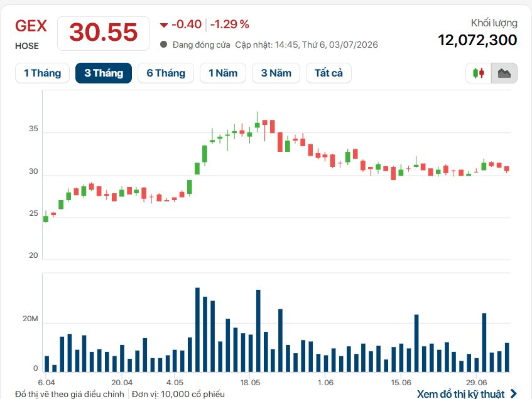This screenshot has width=532, height=399.
Task: Select the 3 Năm time range
Action: (276, 73)
